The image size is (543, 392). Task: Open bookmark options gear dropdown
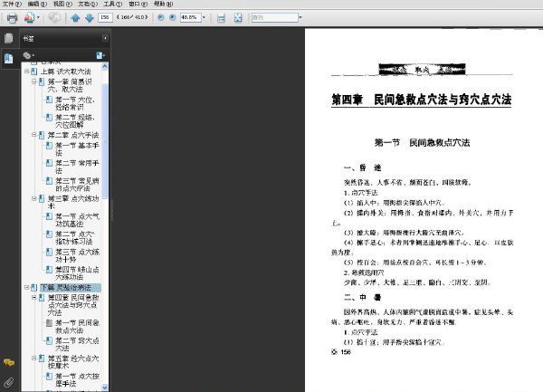tap(29, 55)
